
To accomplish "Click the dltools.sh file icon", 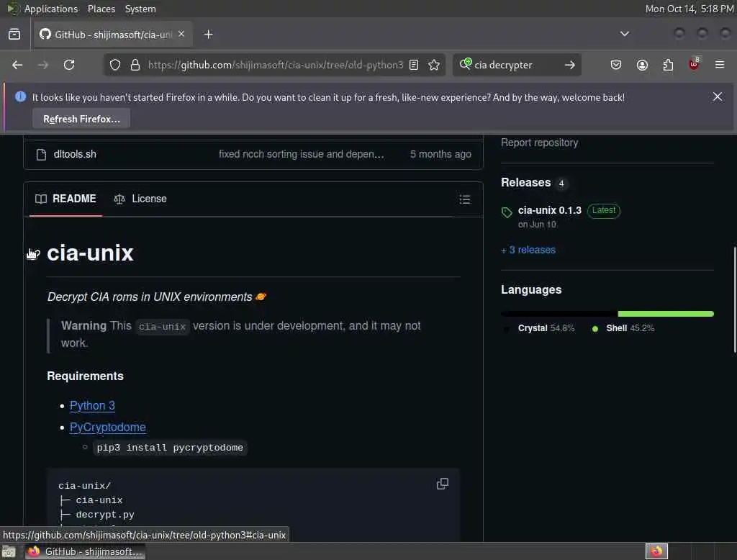I will (41, 155).
